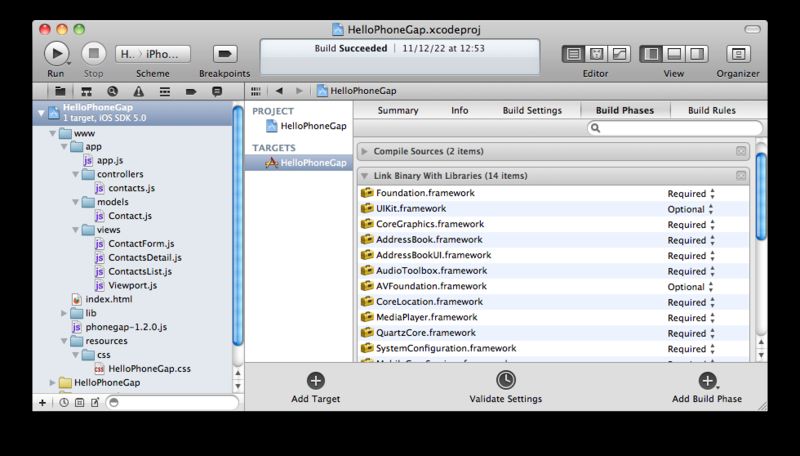800x456 pixels.
Task: Show the Breakpoint navigator
Action: (191, 91)
